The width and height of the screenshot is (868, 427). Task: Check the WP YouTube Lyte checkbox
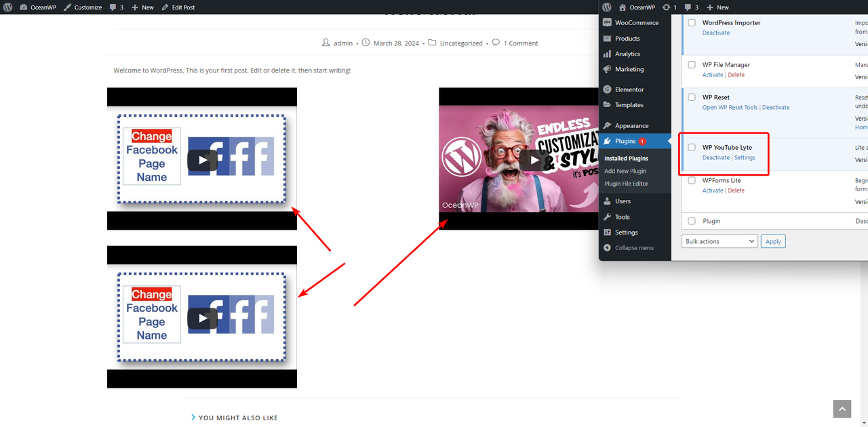click(x=692, y=147)
